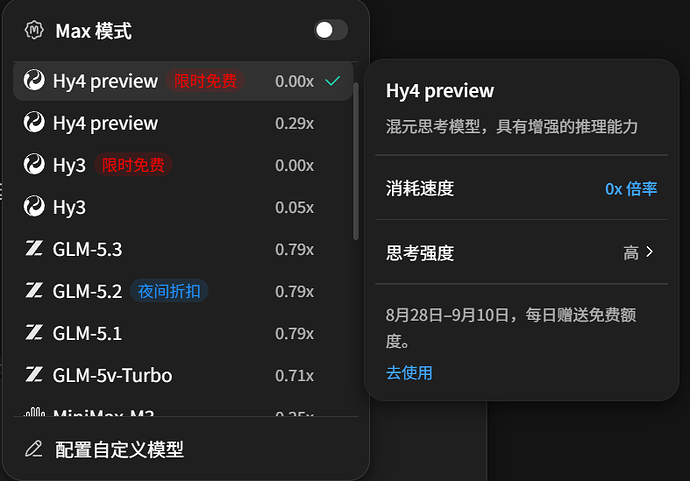Choose the GLM-5.3 model
Image resolution: width=690 pixels, height=481 pixels.
tap(183, 249)
